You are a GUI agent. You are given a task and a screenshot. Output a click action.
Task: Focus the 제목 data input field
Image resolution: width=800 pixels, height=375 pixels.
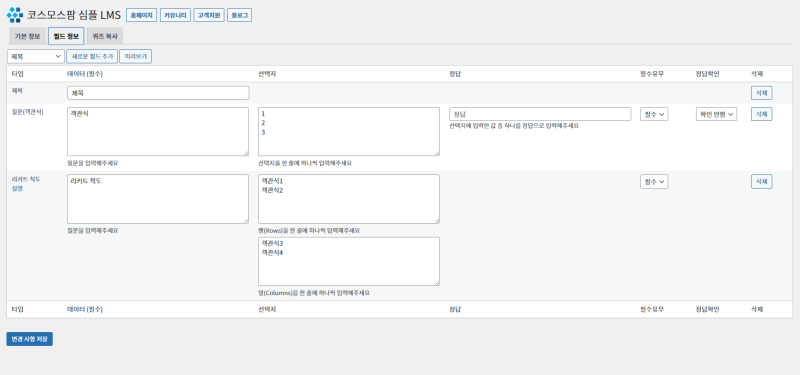point(158,93)
